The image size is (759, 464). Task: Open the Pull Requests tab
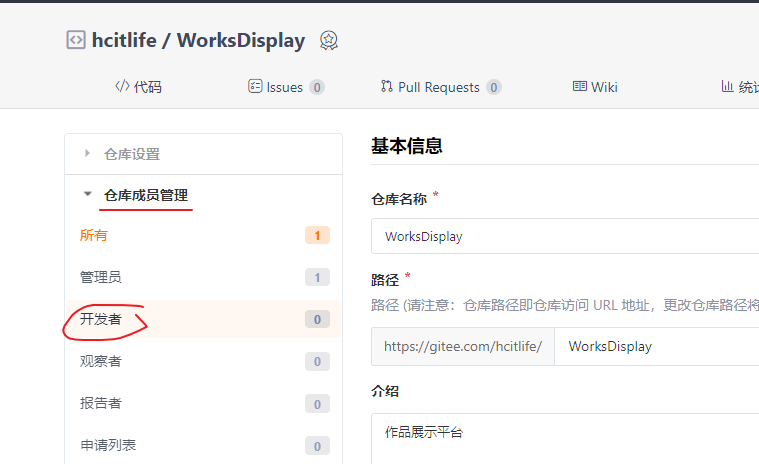pos(441,87)
